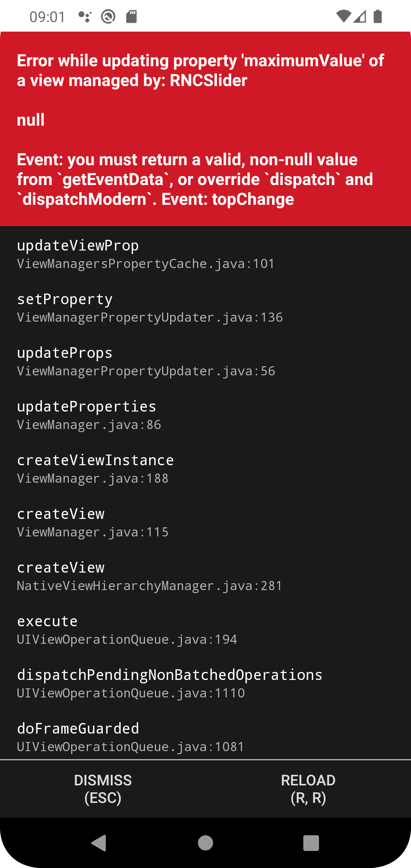Tap the Android back navigation arrow
Image resolution: width=411 pixels, height=868 pixels.
click(x=99, y=844)
